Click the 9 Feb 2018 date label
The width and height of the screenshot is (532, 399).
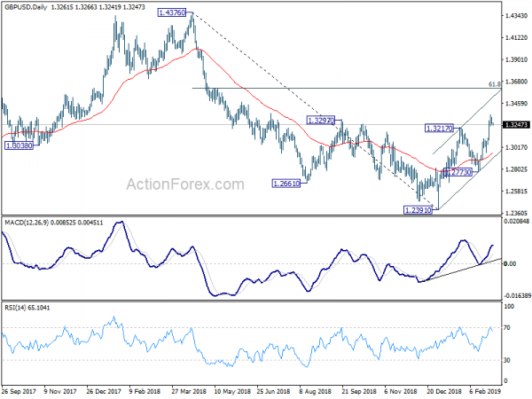[146, 391]
